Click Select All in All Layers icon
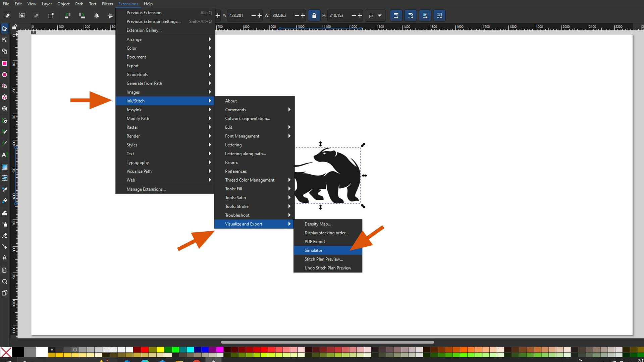This screenshot has height=362, width=644. click(22, 15)
